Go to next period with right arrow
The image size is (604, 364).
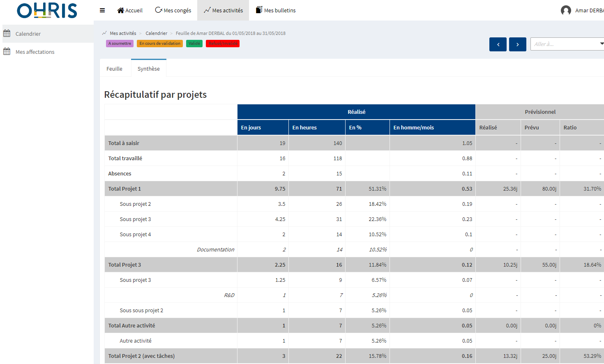tap(517, 44)
